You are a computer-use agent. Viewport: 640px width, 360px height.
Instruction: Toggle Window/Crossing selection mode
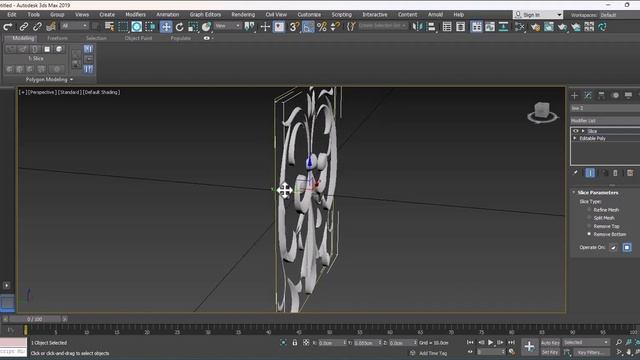[150, 27]
